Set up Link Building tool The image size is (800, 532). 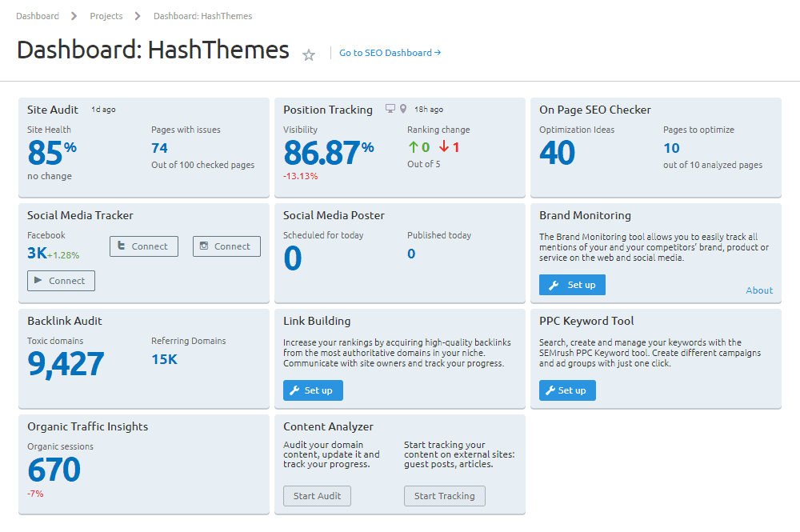pyautogui.click(x=313, y=390)
